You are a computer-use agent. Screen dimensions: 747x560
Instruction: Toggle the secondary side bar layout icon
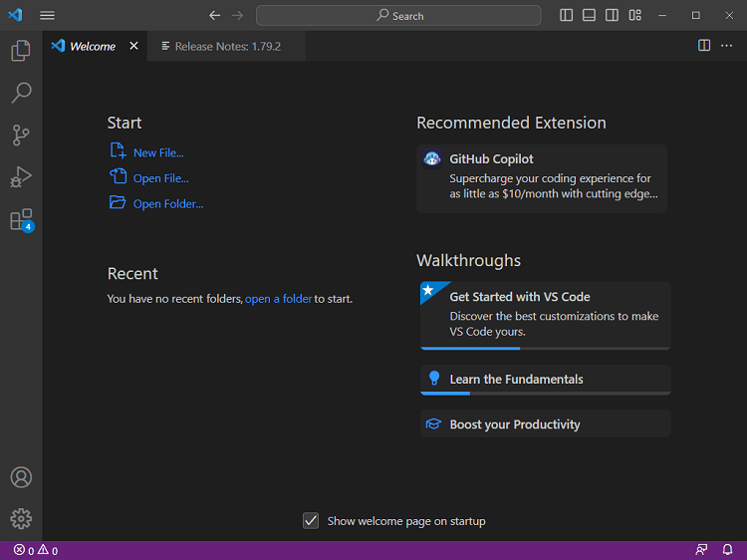[x=612, y=15]
